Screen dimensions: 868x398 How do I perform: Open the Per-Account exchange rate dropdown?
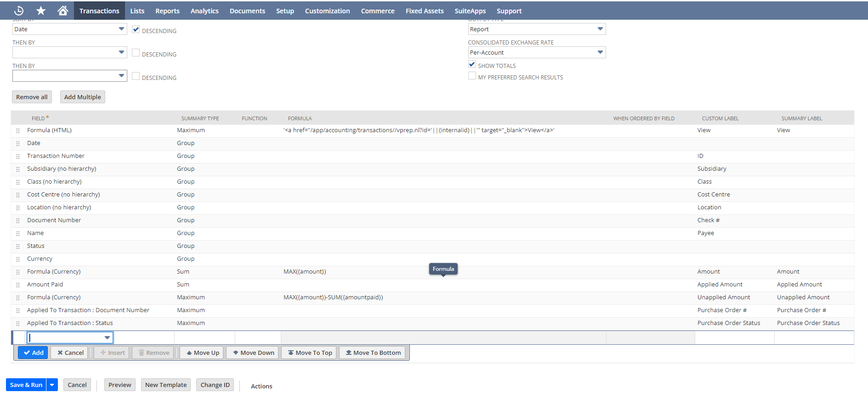[600, 52]
